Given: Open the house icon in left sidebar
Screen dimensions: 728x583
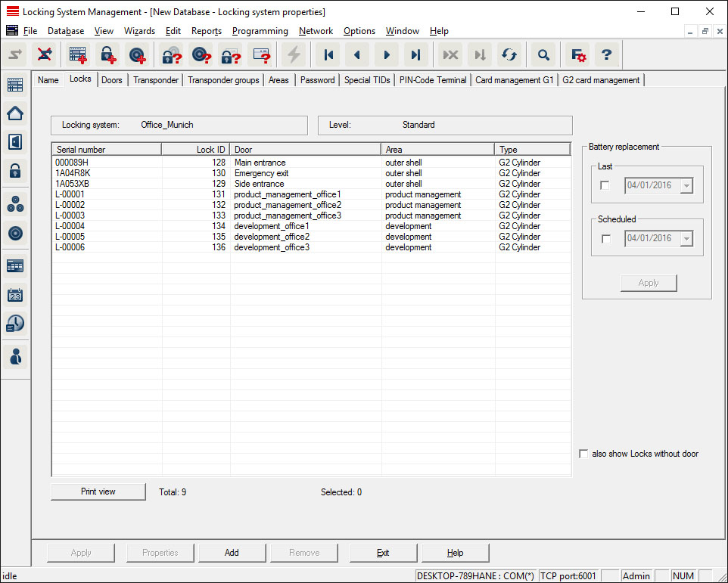Looking at the screenshot, I should (15, 113).
